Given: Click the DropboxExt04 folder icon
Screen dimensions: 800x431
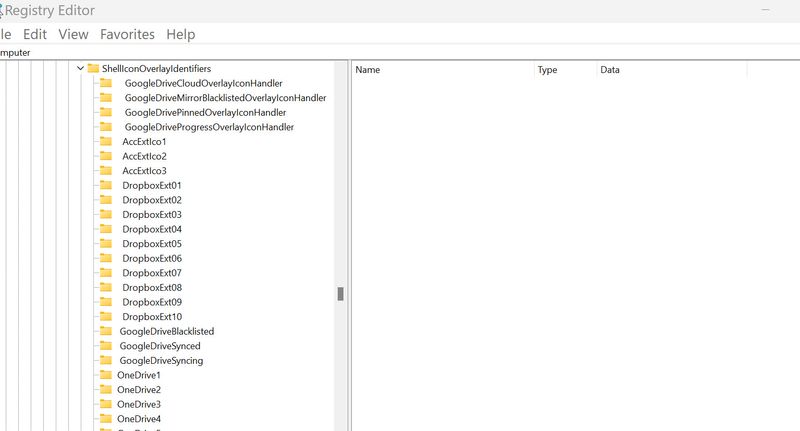Looking at the screenshot, I should (106, 229).
